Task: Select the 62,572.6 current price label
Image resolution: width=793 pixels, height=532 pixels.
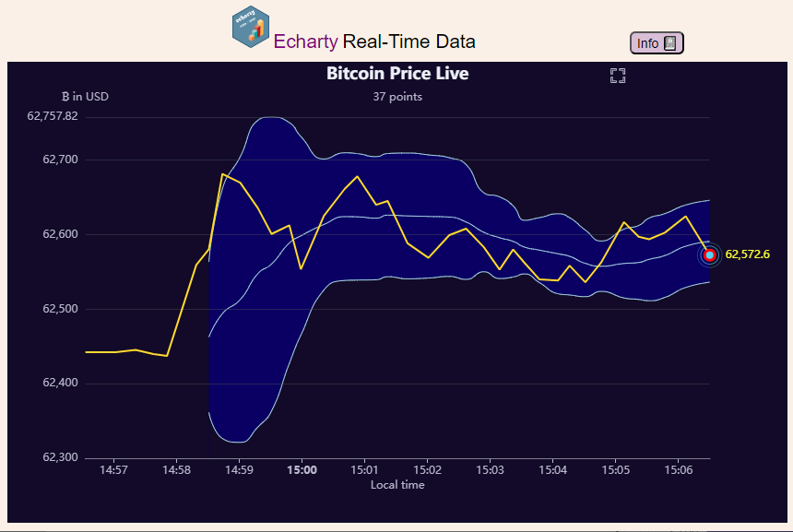Action: (x=747, y=254)
